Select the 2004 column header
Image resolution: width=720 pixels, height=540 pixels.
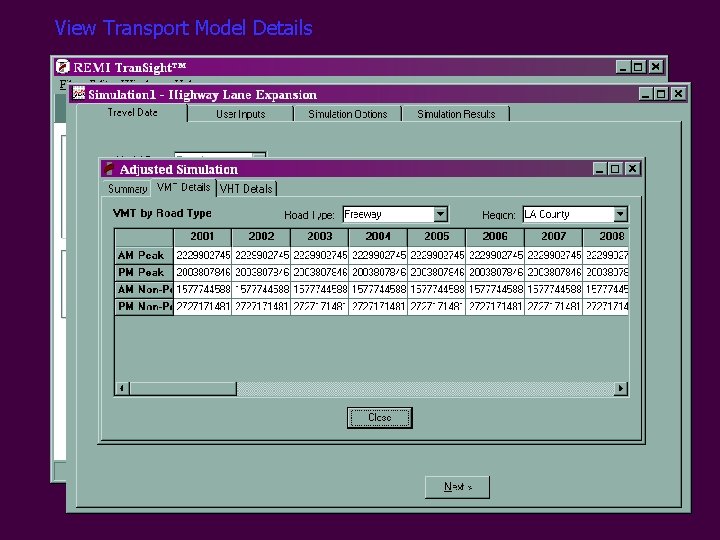378,236
